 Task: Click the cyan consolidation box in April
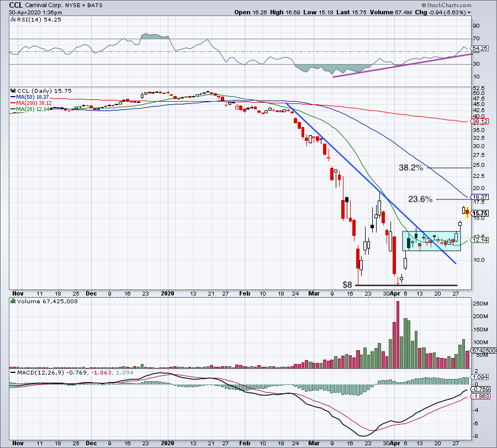click(x=431, y=241)
